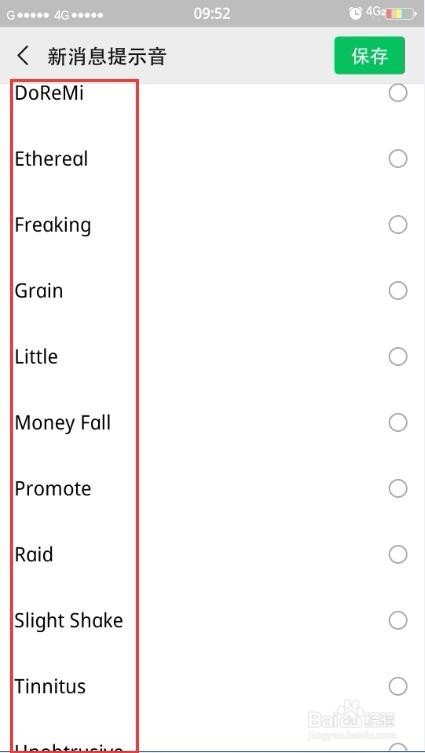Tap the Slight Shake sound label
This screenshot has width=425, height=753.
pos(69,621)
